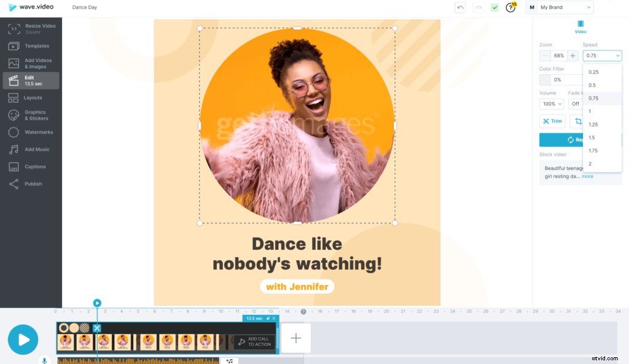Open the help question mark icon
The image size is (629, 364).
coord(510,7)
